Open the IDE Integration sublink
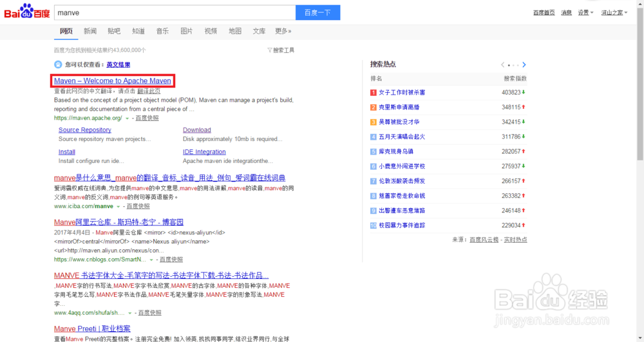This screenshot has height=342, width=644. point(204,152)
